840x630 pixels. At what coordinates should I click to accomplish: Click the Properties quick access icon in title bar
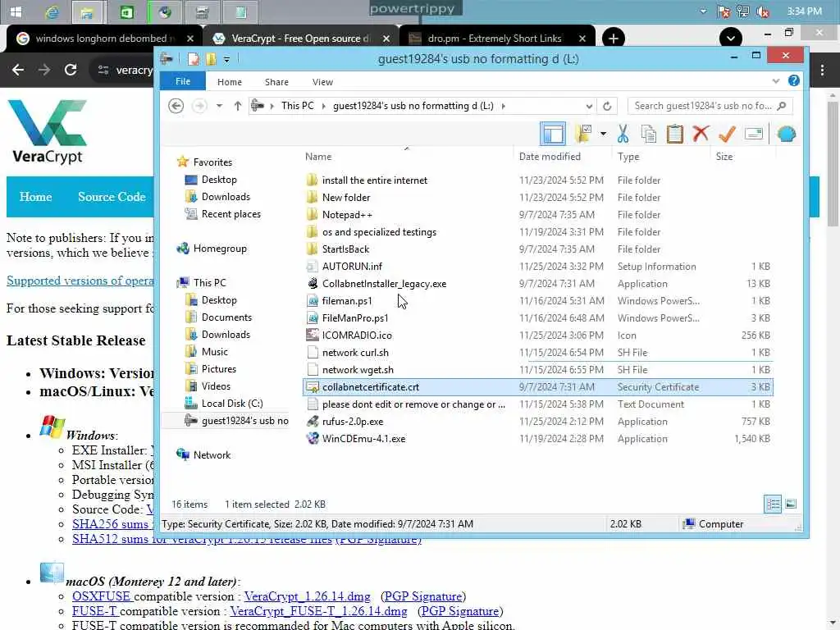point(194,59)
